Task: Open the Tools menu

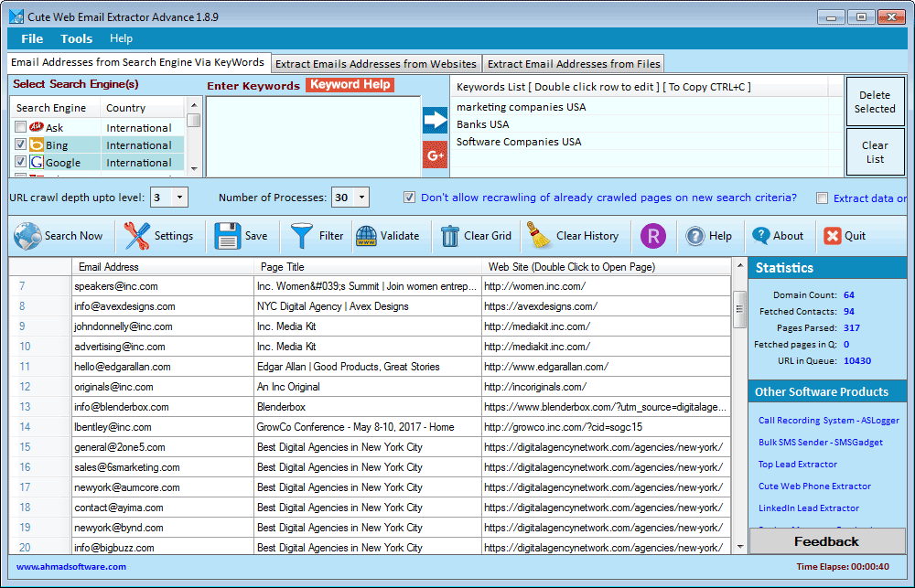Action: [76, 38]
